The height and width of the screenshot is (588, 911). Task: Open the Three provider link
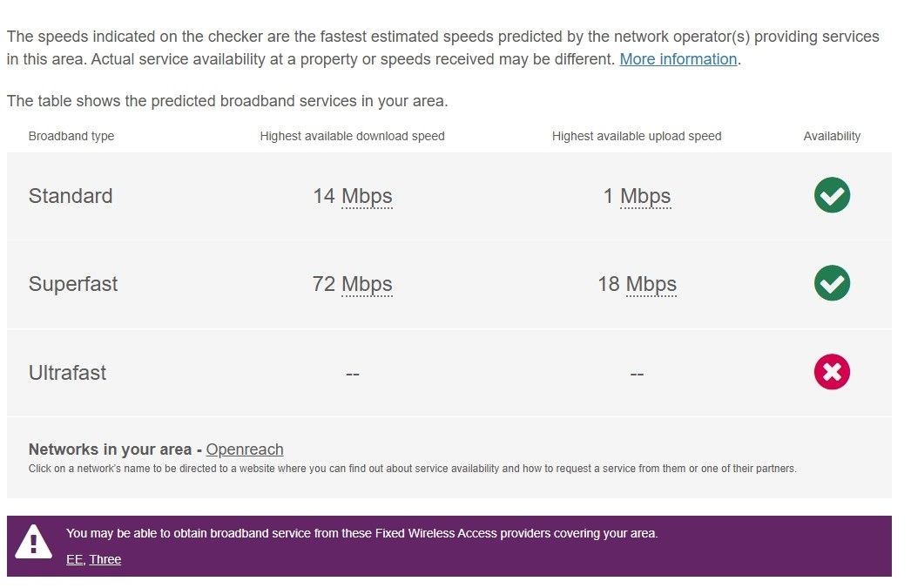click(105, 559)
